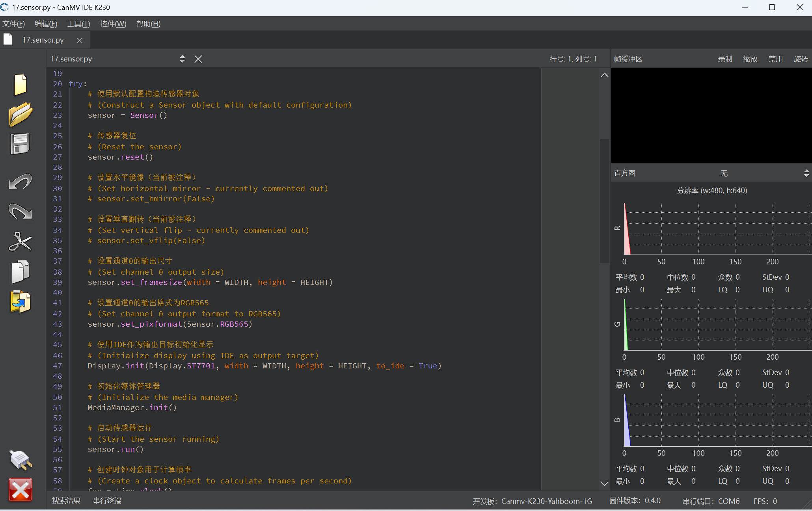This screenshot has width=812, height=511.
Task: Open the 工具(T) menu
Action: (x=78, y=24)
